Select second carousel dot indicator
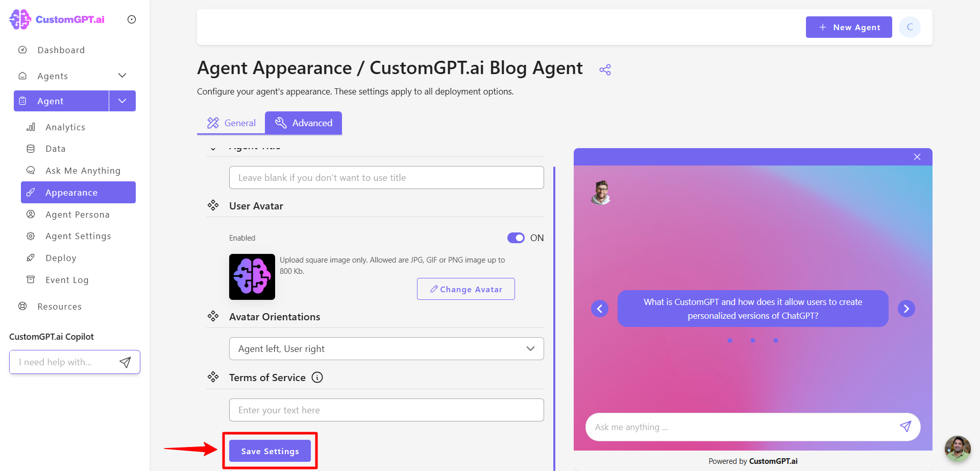The image size is (980, 471). (753, 340)
